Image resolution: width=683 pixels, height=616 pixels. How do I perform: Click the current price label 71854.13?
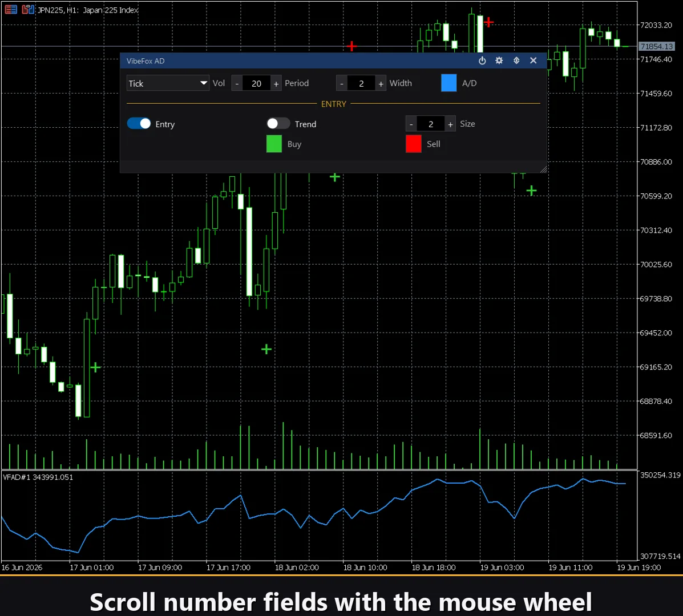click(657, 46)
